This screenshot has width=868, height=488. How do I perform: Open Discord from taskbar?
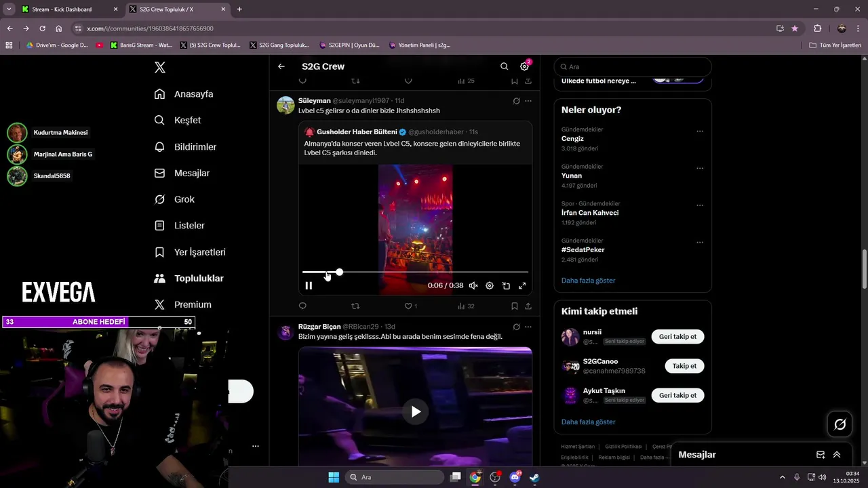(515, 477)
